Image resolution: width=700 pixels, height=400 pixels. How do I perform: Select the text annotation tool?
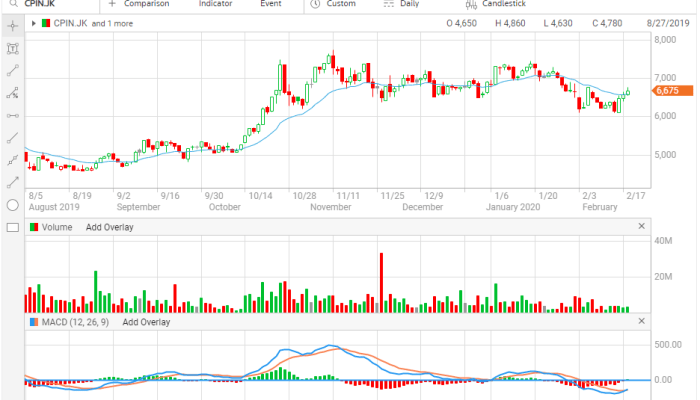click(12, 48)
